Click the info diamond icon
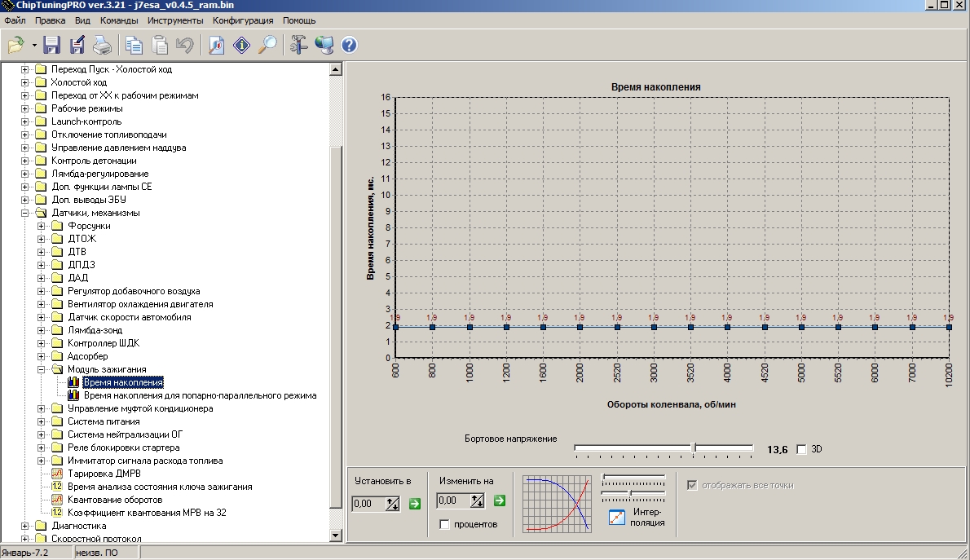 [x=242, y=45]
